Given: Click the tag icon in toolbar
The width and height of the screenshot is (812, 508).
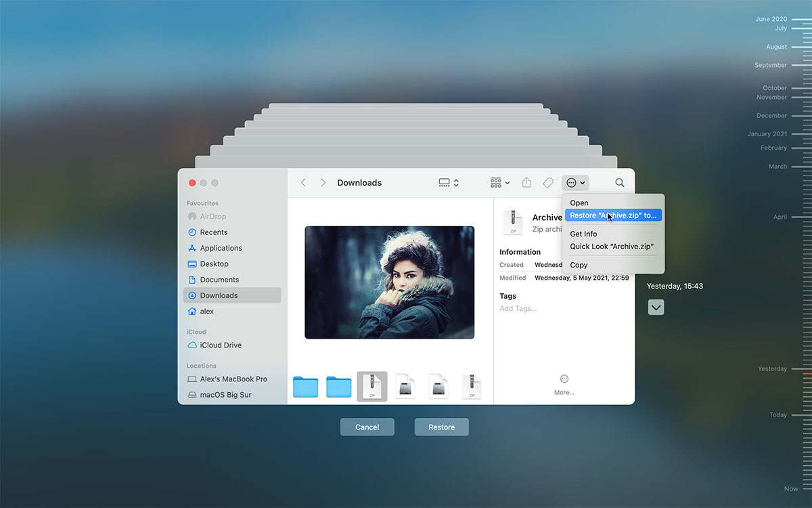Looking at the screenshot, I should tap(548, 183).
